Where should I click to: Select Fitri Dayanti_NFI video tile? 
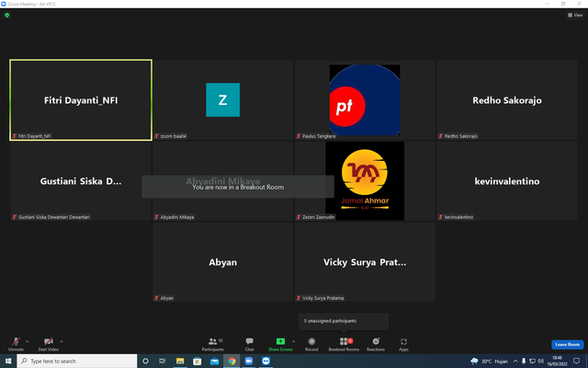pos(81,100)
